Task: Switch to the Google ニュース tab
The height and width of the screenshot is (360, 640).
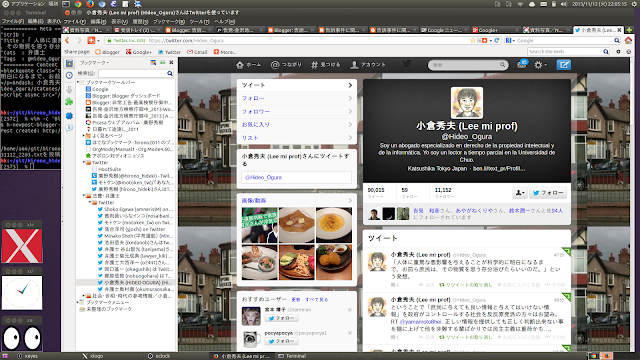Action: tap(445, 30)
